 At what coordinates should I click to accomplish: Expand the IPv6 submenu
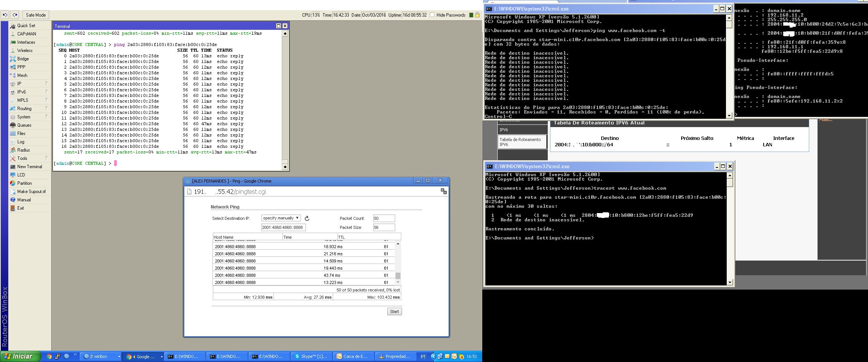pos(47,92)
